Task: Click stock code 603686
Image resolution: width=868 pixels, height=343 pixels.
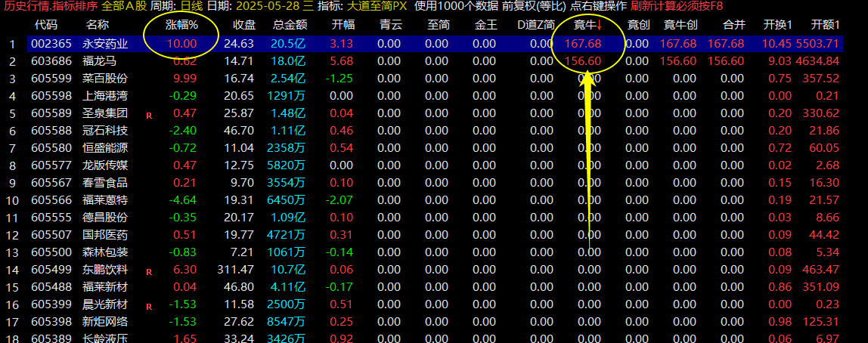Action: pyautogui.click(x=51, y=61)
